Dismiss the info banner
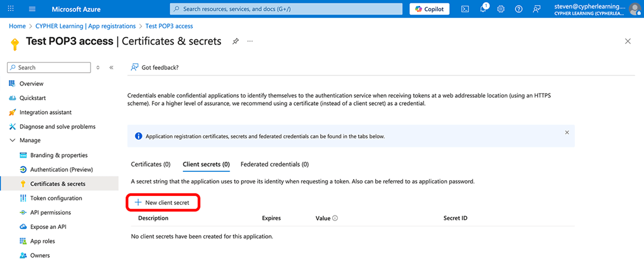The width and height of the screenshot is (644, 263). [x=567, y=132]
